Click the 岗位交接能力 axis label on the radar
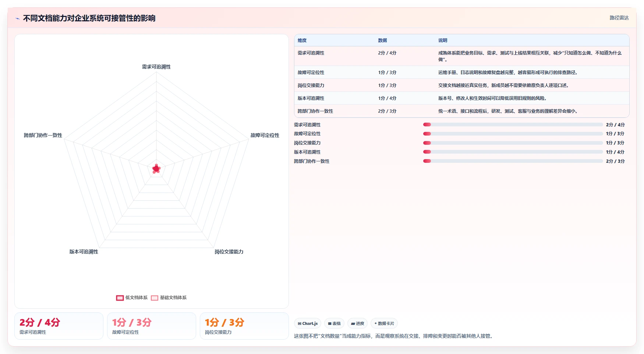This screenshot has height=354, width=644. click(x=229, y=252)
